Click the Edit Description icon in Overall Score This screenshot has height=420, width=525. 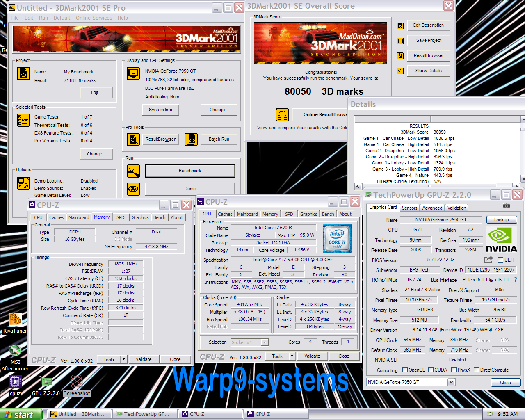point(400,25)
